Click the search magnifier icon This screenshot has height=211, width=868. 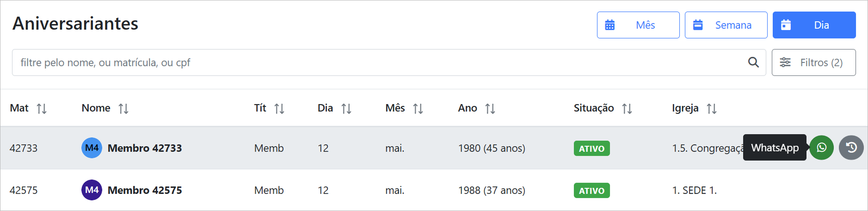pyautogui.click(x=753, y=62)
